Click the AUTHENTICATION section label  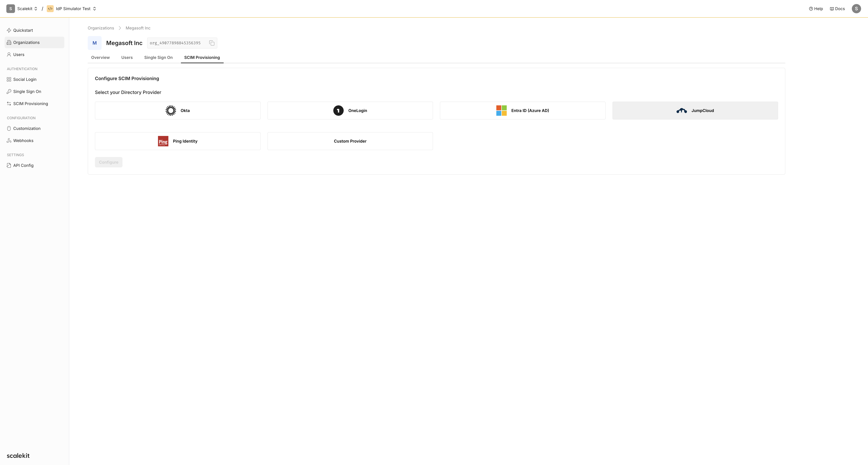[x=22, y=69]
